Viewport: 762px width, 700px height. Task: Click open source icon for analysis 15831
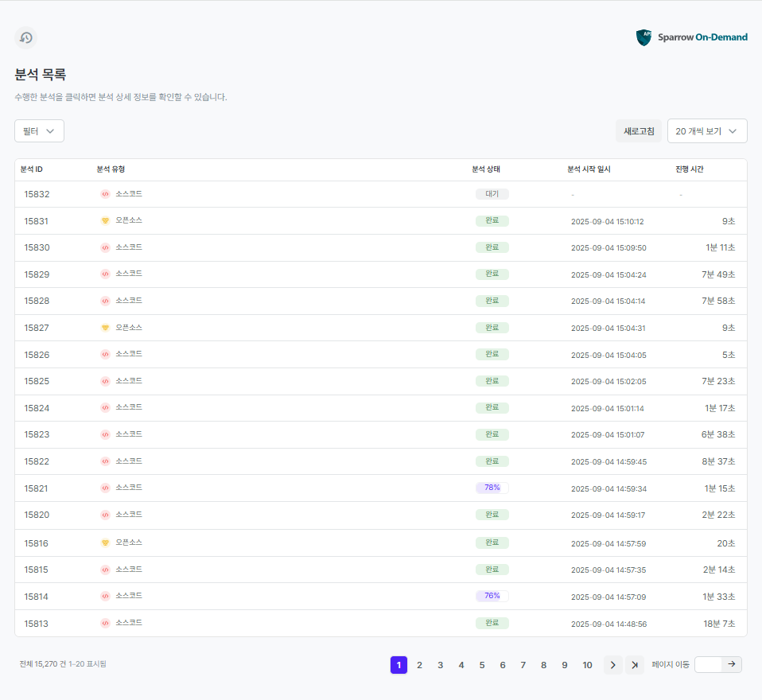click(105, 221)
